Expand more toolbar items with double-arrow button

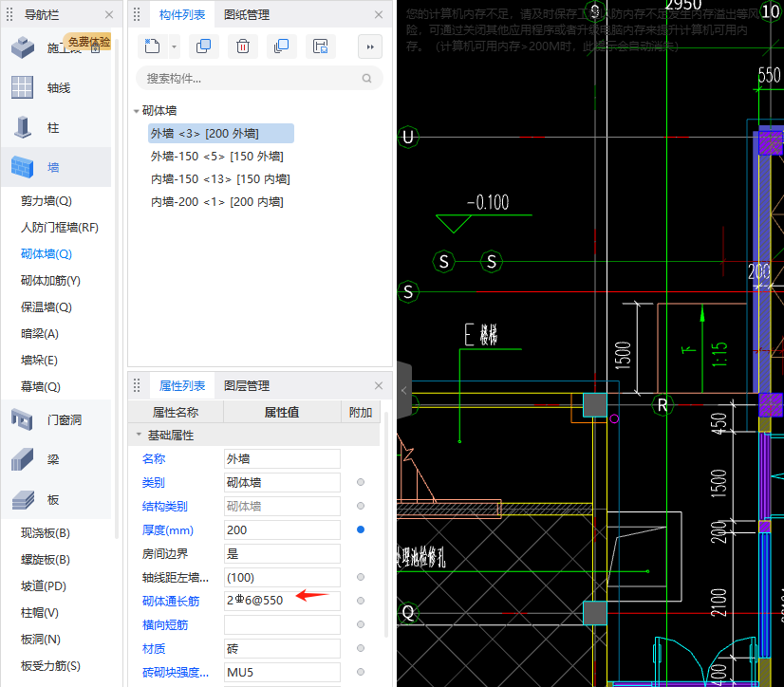[370, 47]
